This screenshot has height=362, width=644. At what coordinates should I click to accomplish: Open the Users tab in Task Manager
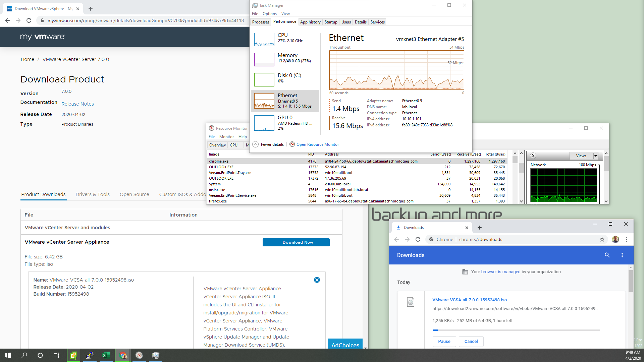click(x=346, y=22)
